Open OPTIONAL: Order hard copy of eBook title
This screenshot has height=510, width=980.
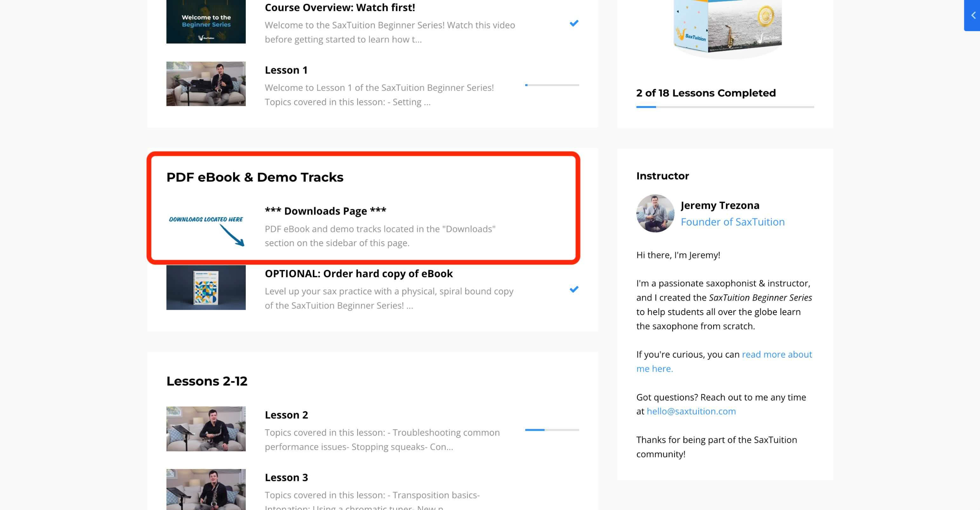pyautogui.click(x=358, y=274)
